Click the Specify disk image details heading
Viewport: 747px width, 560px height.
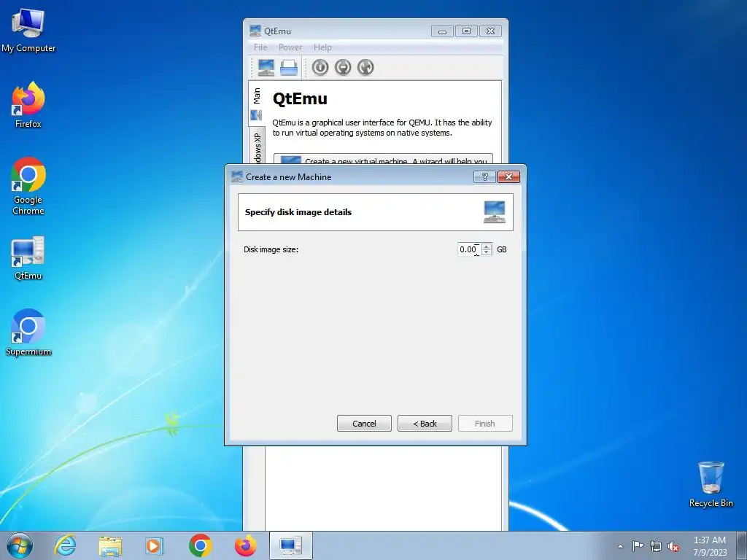(298, 212)
